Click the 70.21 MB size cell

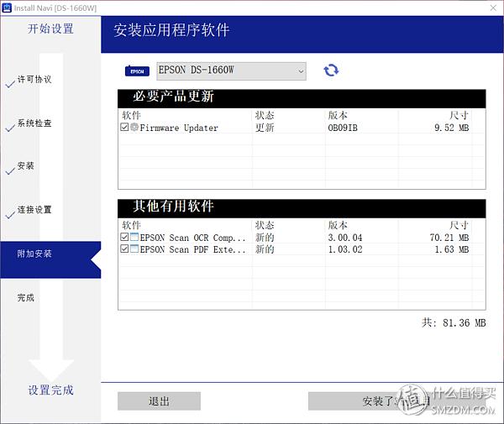click(449, 238)
